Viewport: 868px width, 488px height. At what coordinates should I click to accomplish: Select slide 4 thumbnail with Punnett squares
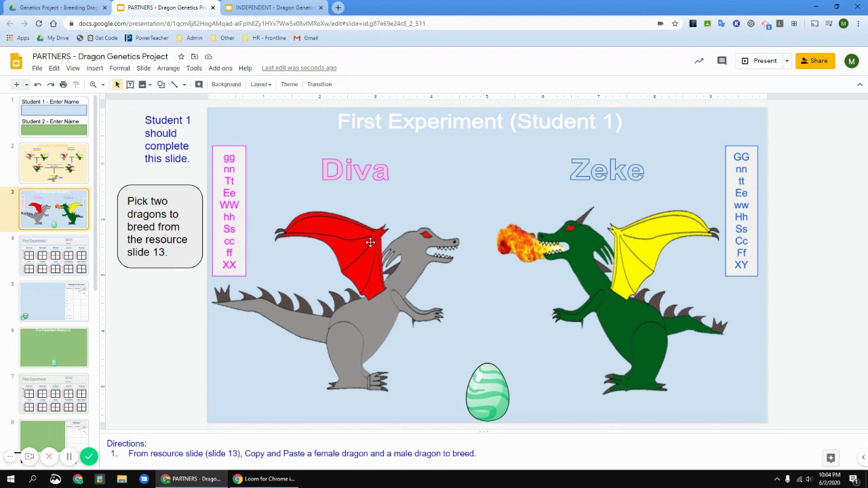coord(54,255)
